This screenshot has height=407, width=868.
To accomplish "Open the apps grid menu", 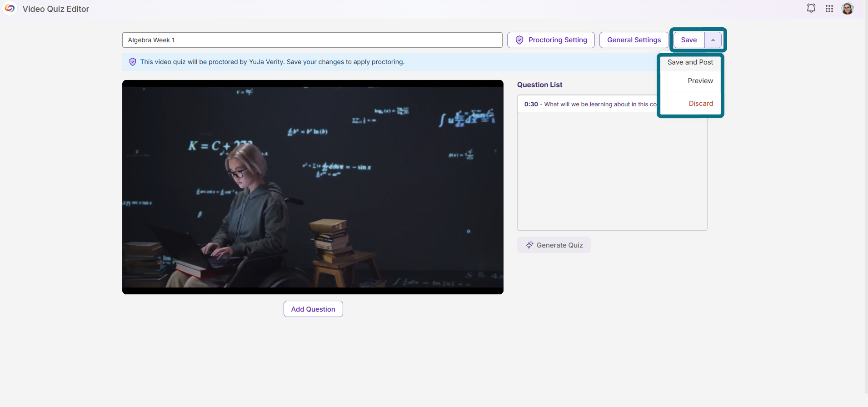I will (x=829, y=9).
